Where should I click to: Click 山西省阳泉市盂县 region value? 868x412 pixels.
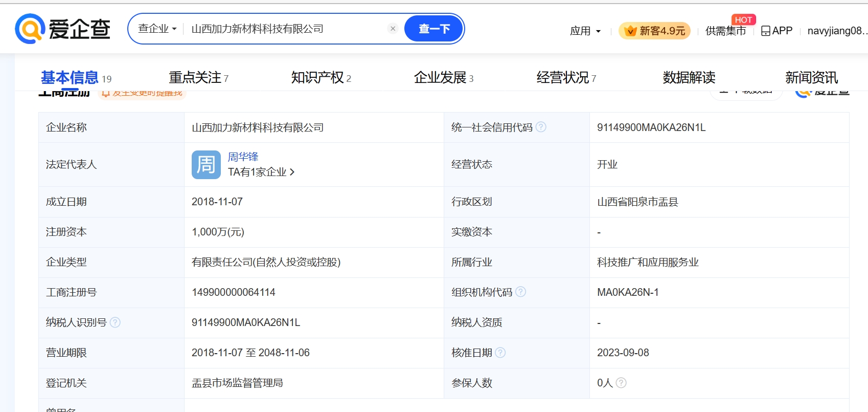coord(637,202)
